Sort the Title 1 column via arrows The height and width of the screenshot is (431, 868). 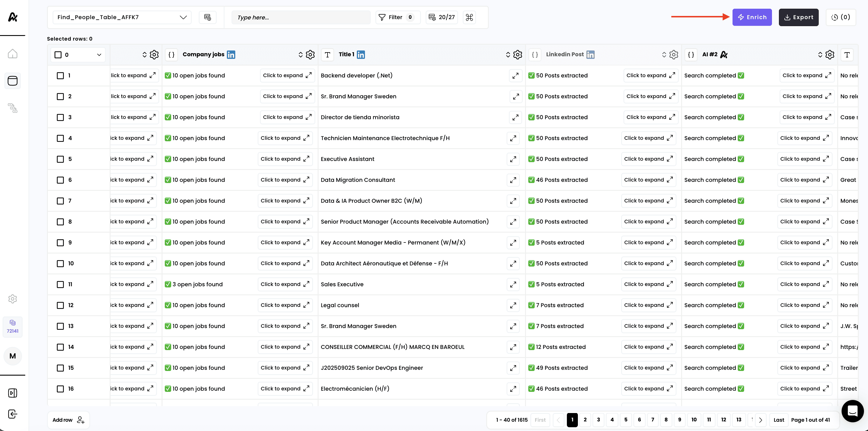coord(508,55)
